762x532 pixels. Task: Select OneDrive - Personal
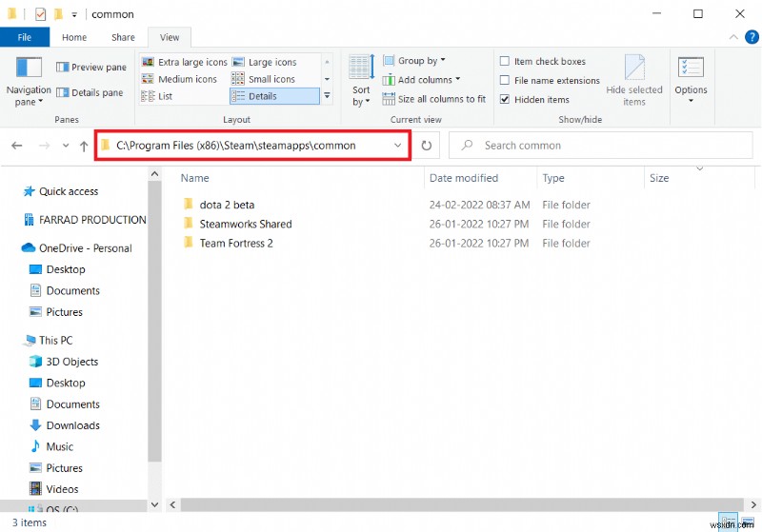77,248
